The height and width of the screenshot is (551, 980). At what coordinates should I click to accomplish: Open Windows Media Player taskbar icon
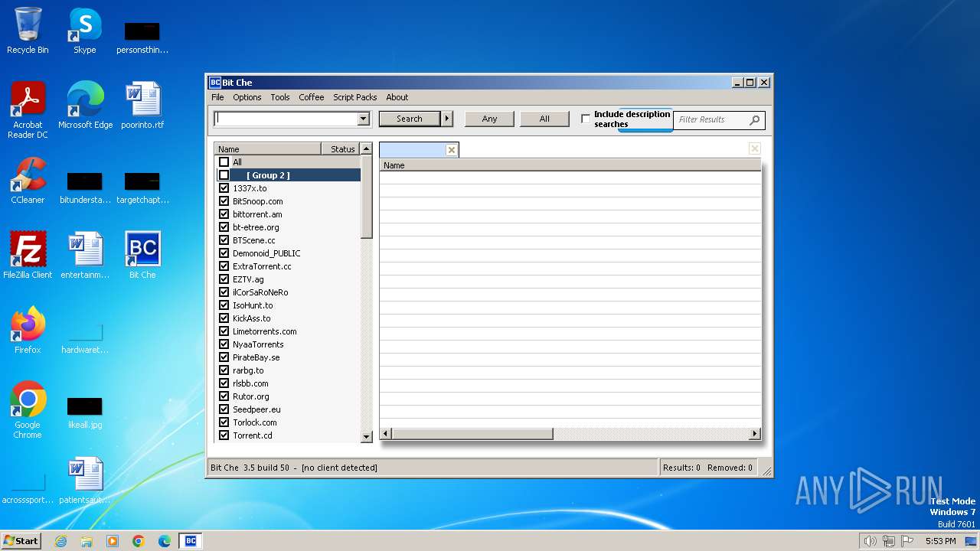[113, 541]
